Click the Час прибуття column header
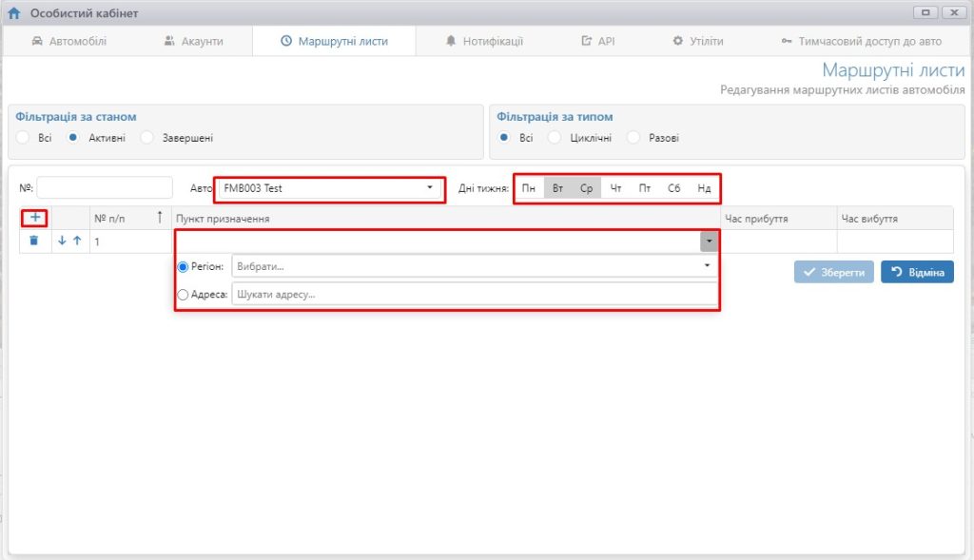The width and height of the screenshot is (974, 560). pyautogui.click(x=779, y=219)
